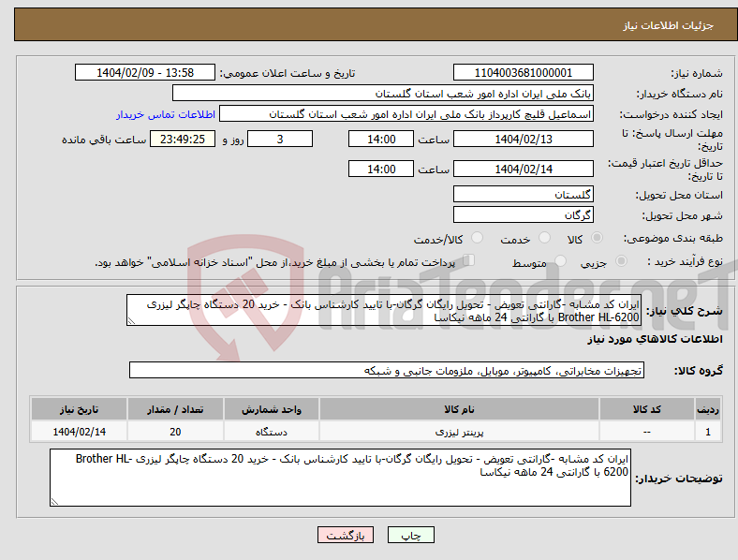This screenshot has height=560, width=738.
Task: Click the واحد شمارش column header
Action: 272,409
